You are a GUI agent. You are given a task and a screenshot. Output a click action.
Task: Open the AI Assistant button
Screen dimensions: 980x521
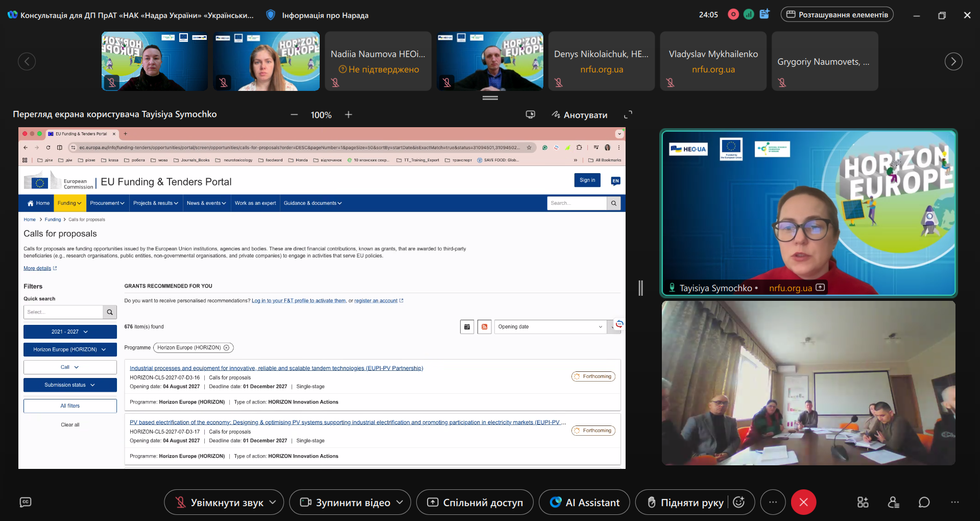click(x=584, y=503)
